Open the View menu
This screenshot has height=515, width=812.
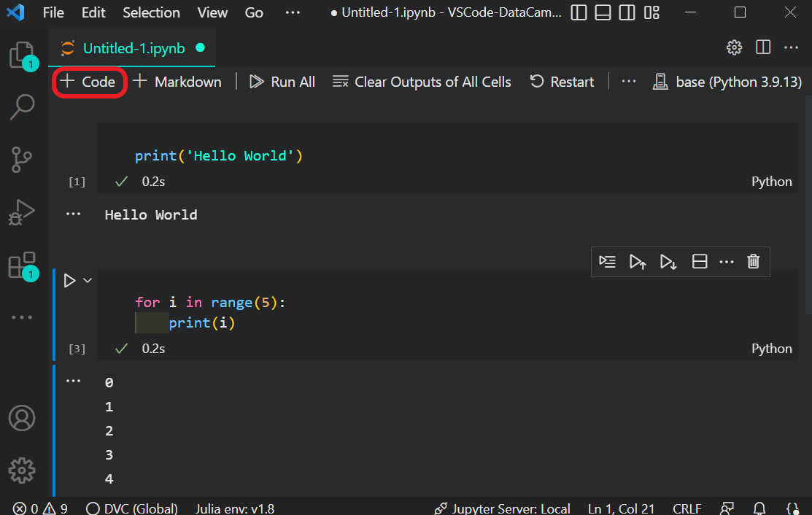[x=212, y=12]
